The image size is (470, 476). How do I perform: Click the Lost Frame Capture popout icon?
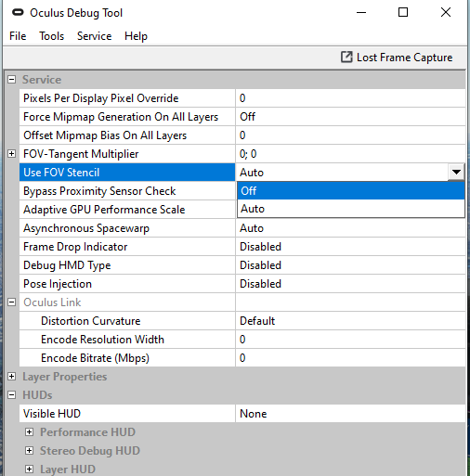(x=346, y=58)
